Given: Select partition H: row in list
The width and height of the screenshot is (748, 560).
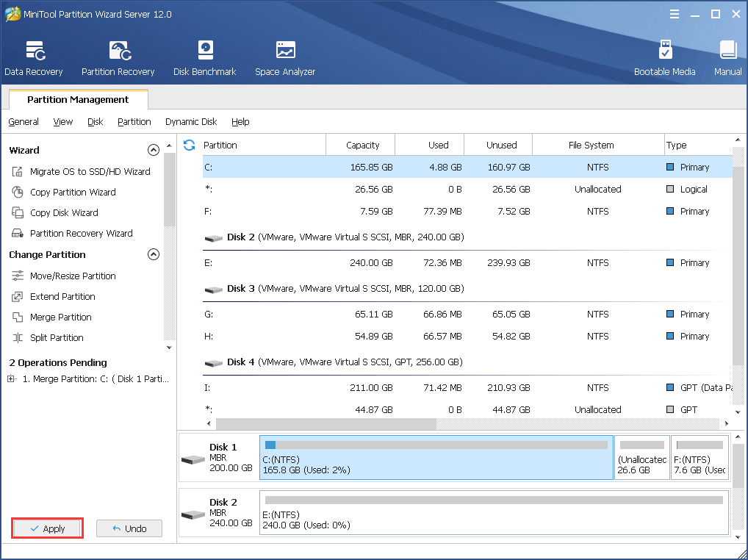Looking at the screenshot, I should point(467,336).
